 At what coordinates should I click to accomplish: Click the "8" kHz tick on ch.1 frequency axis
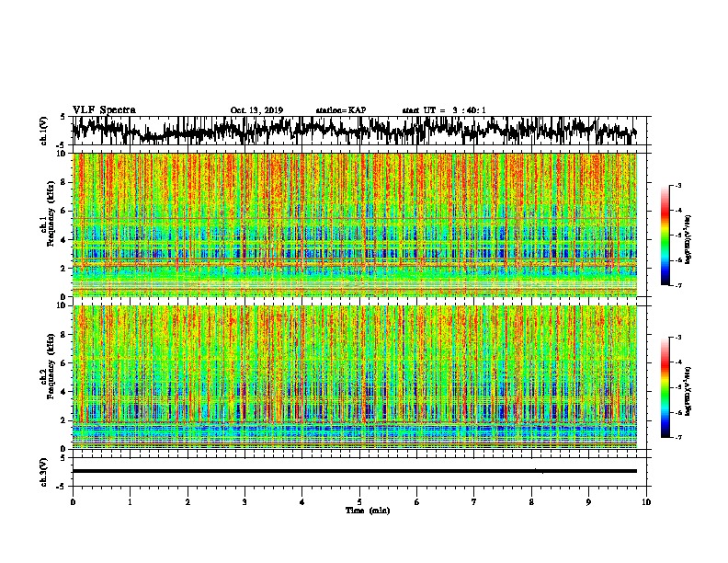63,182
